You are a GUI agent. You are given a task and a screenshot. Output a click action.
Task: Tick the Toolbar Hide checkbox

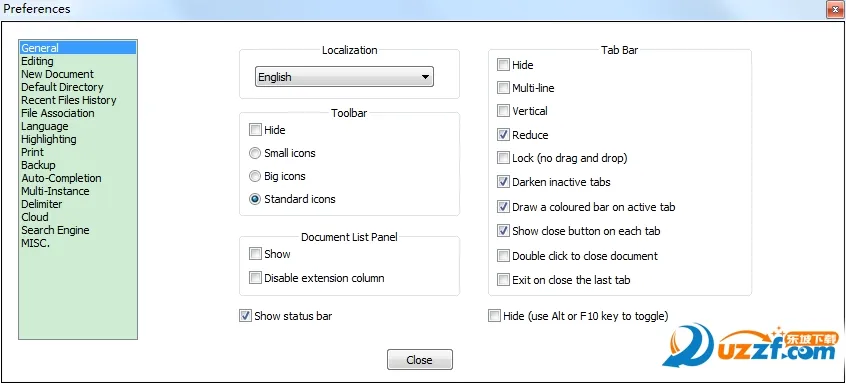255,130
